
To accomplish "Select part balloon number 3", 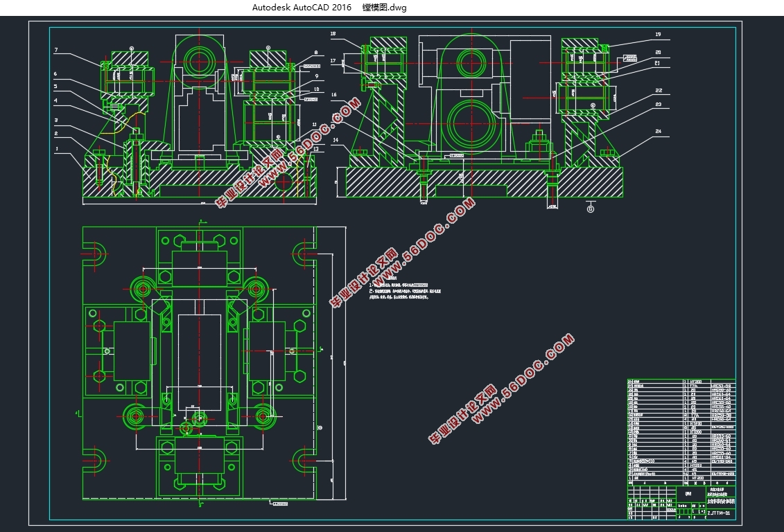I will (x=56, y=121).
